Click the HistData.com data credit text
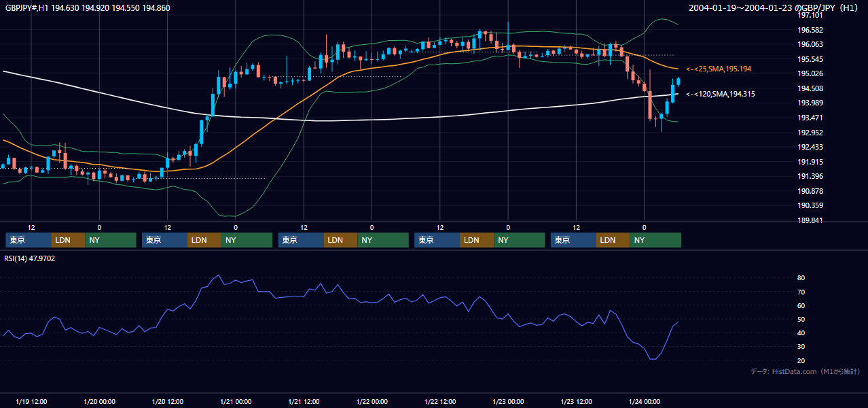 806,372
